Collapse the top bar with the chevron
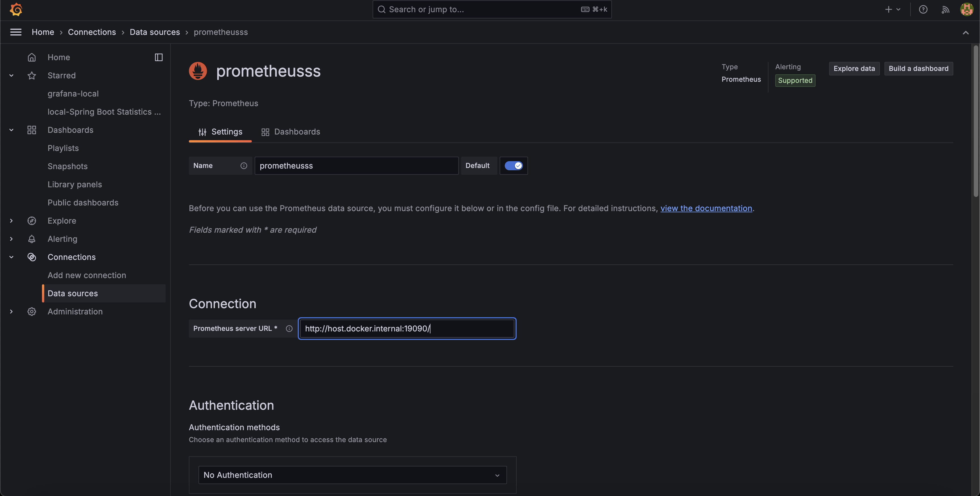Image resolution: width=980 pixels, height=496 pixels. (966, 33)
